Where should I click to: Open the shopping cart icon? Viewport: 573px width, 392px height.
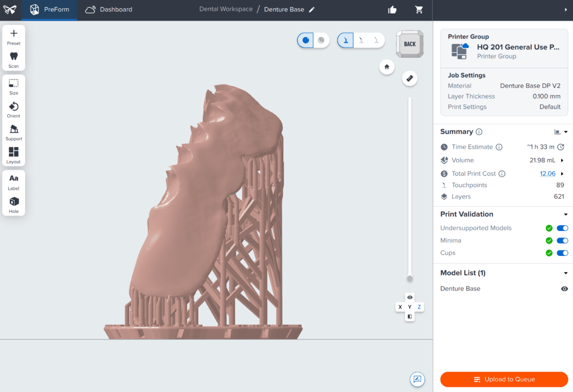tap(419, 10)
